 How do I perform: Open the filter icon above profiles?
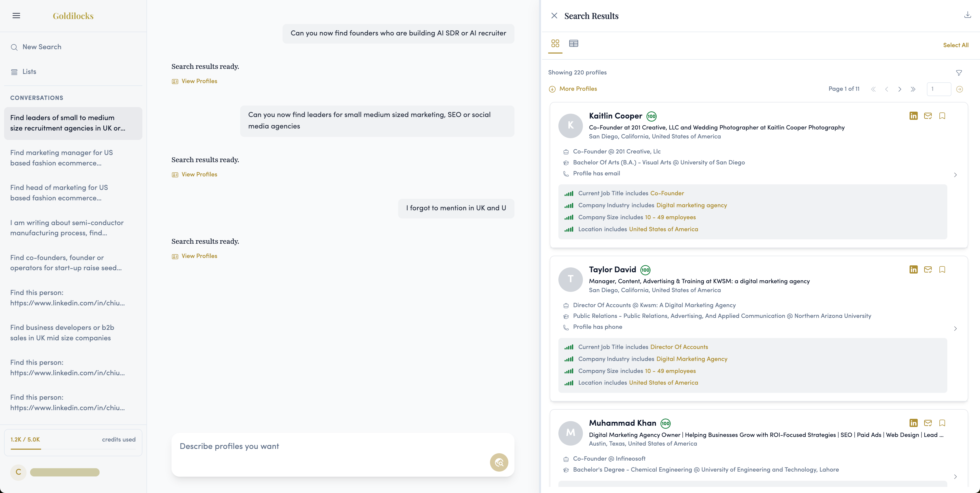[x=960, y=73]
